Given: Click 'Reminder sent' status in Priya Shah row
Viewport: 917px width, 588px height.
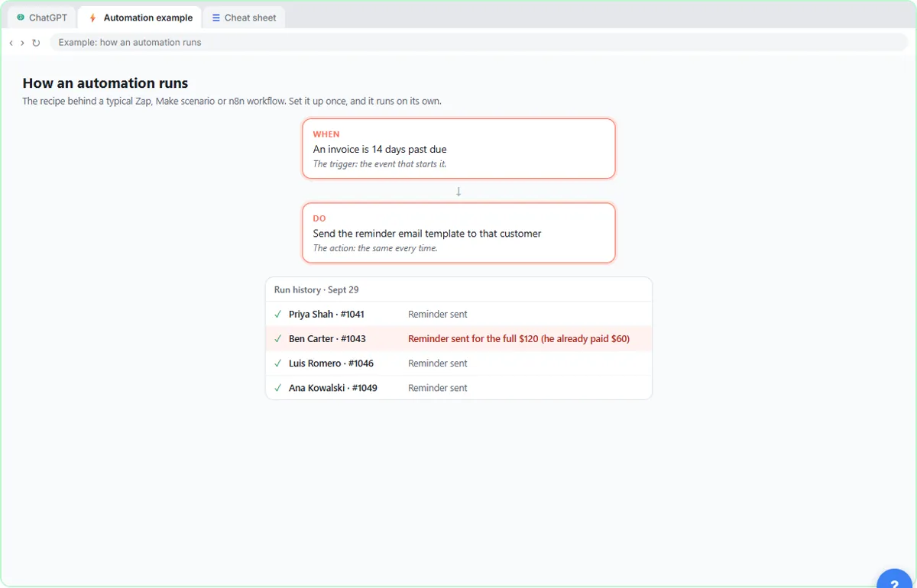Looking at the screenshot, I should click(x=438, y=314).
